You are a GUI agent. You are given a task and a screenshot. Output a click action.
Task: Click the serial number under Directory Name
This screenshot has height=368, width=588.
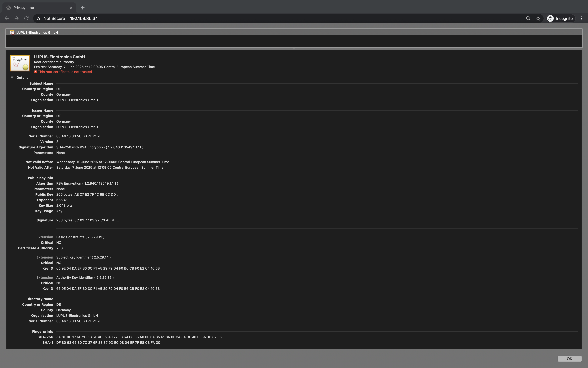point(79,321)
